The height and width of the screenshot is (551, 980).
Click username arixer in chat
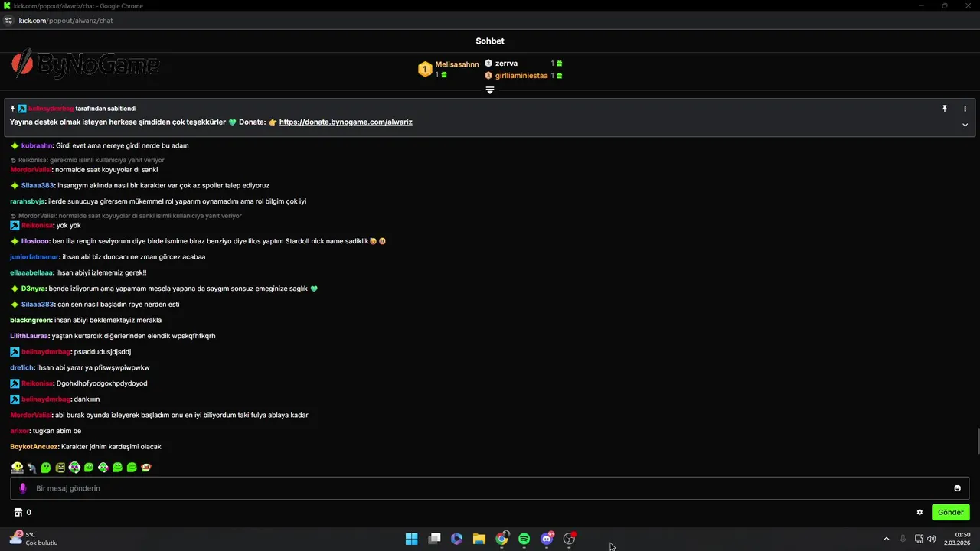[19, 431]
